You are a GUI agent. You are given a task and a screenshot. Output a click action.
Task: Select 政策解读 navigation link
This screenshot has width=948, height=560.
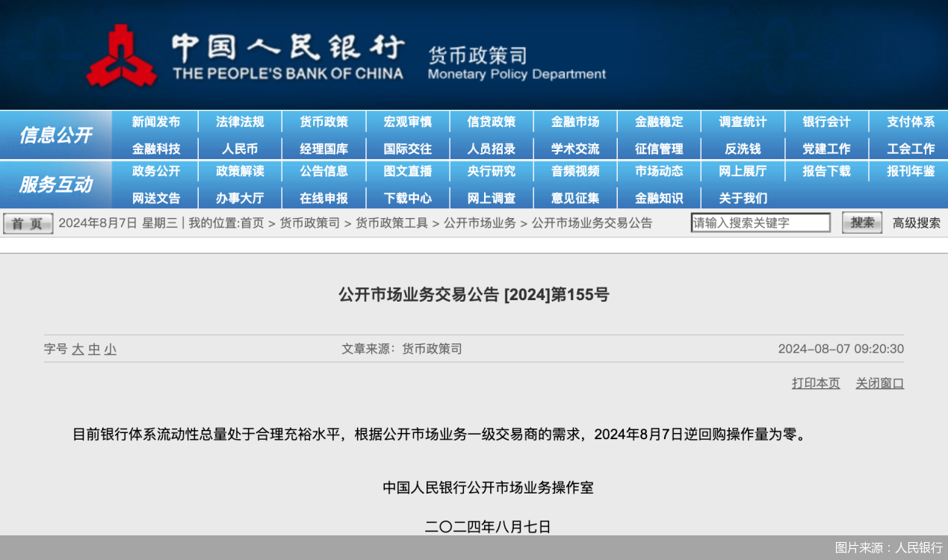[240, 171]
